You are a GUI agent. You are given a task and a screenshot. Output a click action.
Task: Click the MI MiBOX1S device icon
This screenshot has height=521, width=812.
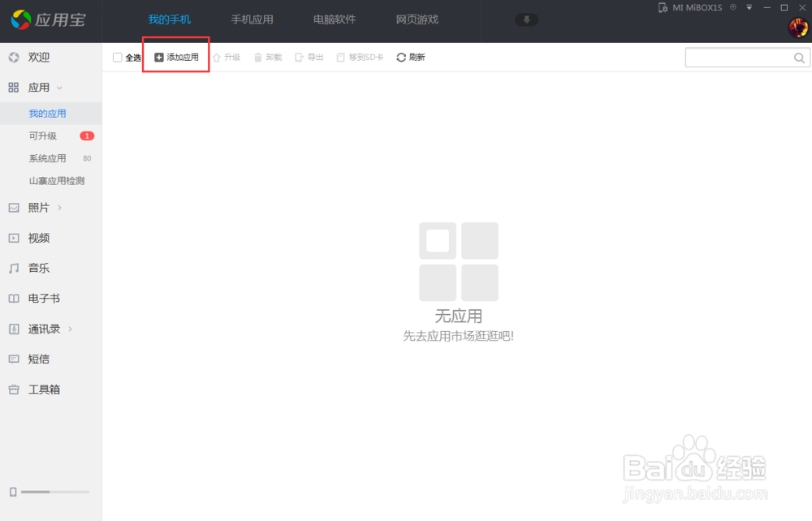click(x=663, y=8)
